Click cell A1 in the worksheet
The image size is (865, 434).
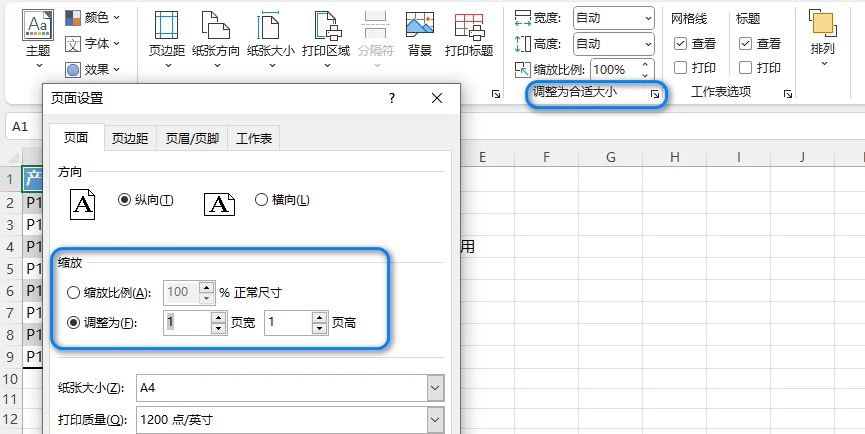[x=33, y=178]
